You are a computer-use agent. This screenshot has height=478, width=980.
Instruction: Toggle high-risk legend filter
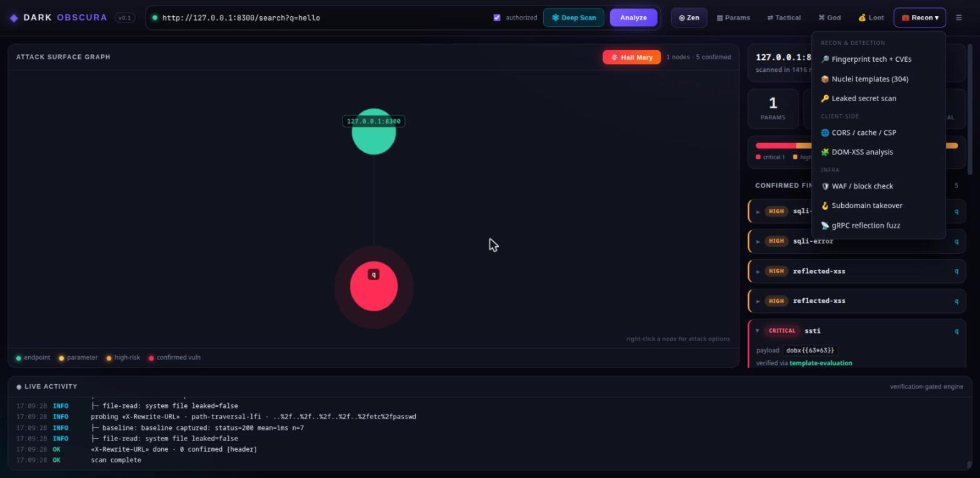pos(123,358)
